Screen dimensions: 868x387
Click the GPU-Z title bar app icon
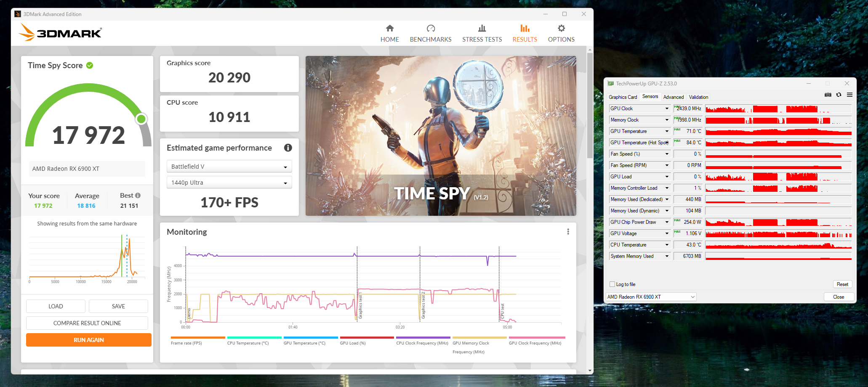[610, 84]
